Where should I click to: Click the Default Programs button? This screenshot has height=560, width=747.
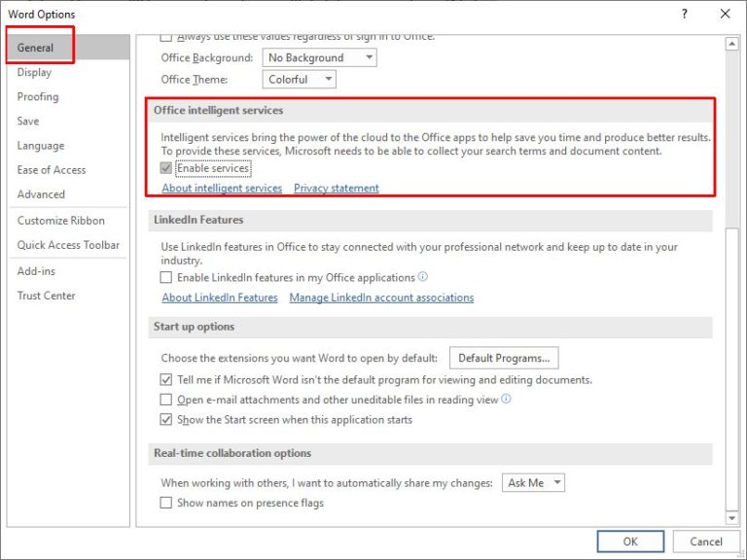click(x=504, y=358)
